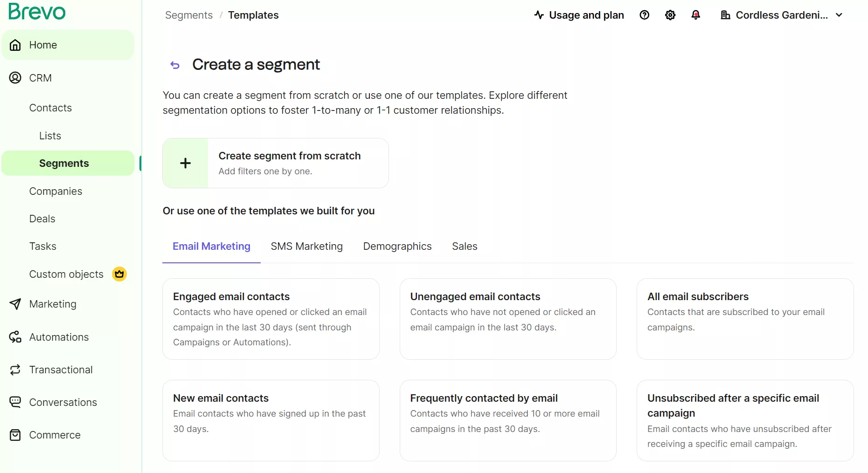Click Create segment from scratch
The width and height of the screenshot is (868, 473).
tap(275, 163)
